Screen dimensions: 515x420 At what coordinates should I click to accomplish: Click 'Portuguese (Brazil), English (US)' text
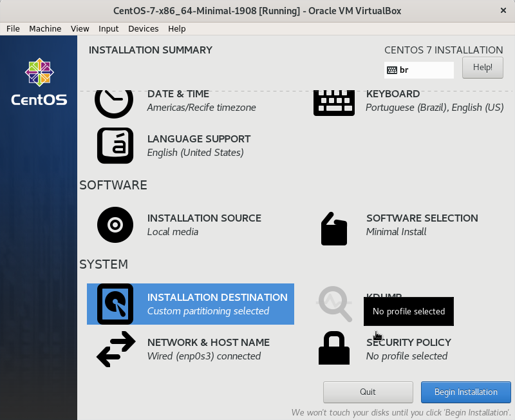click(435, 108)
